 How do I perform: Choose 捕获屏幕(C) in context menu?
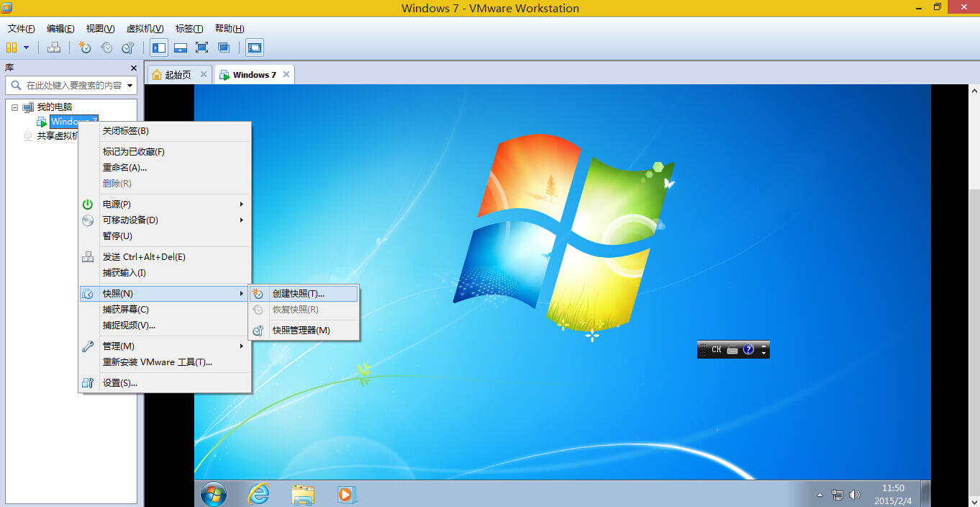click(x=165, y=310)
